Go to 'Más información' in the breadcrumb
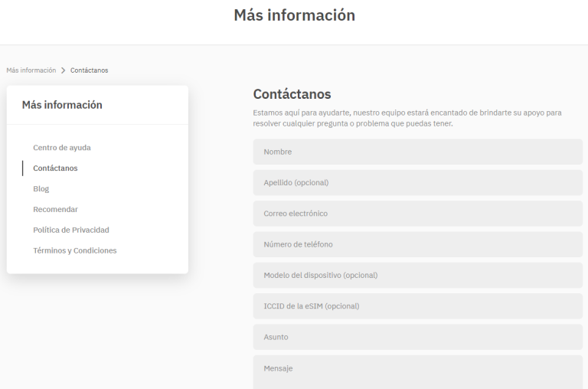This screenshot has width=588, height=389. (31, 70)
